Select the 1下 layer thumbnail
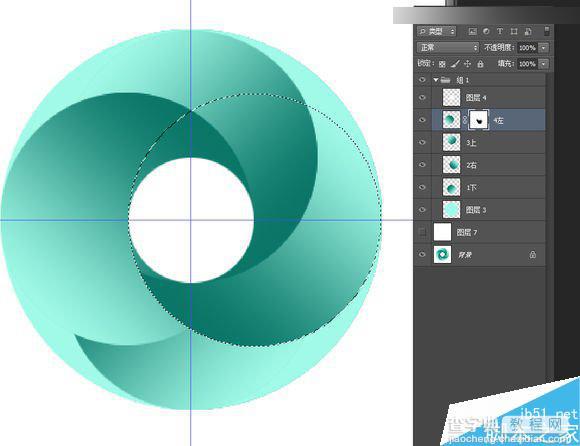The height and width of the screenshot is (446, 580). pos(451,187)
